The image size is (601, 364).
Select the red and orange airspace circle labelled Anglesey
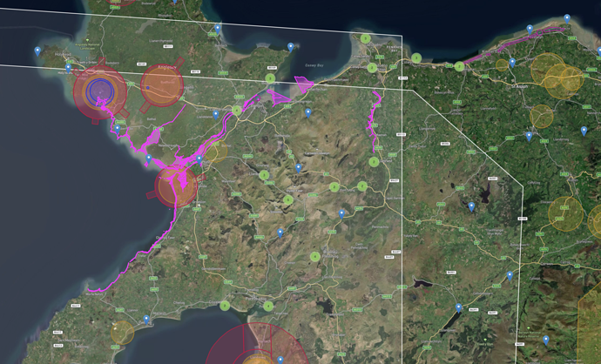point(162,85)
